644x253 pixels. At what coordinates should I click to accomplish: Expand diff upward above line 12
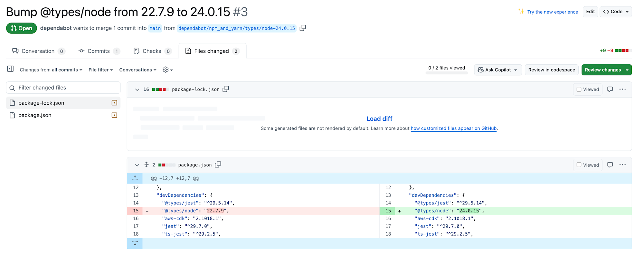(135, 178)
